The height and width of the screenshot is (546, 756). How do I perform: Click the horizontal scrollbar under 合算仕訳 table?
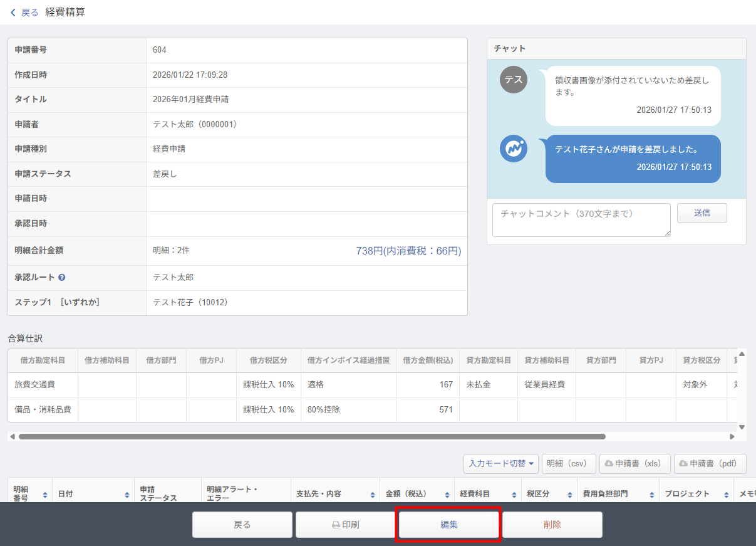pyautogui.click(x=312, y=436)
